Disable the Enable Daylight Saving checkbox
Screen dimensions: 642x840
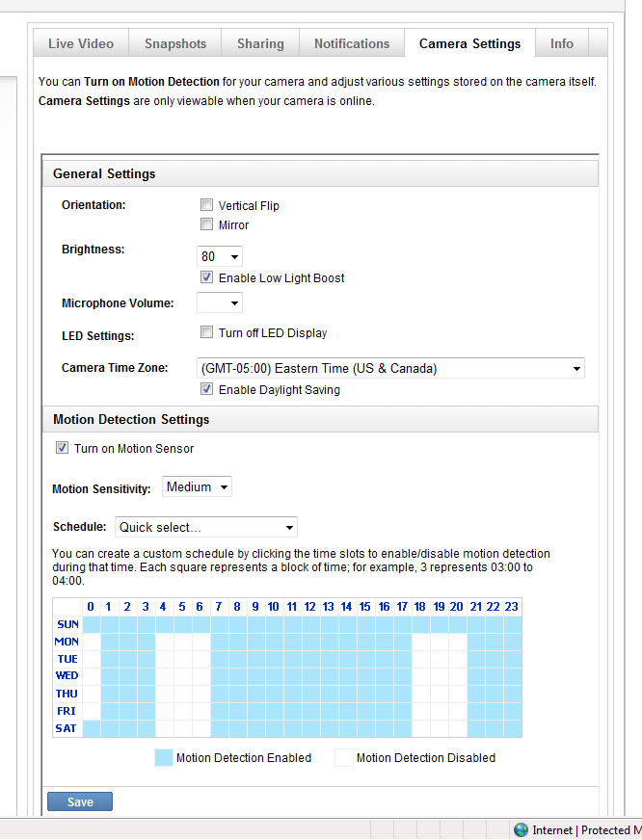[x=206, y=389]
